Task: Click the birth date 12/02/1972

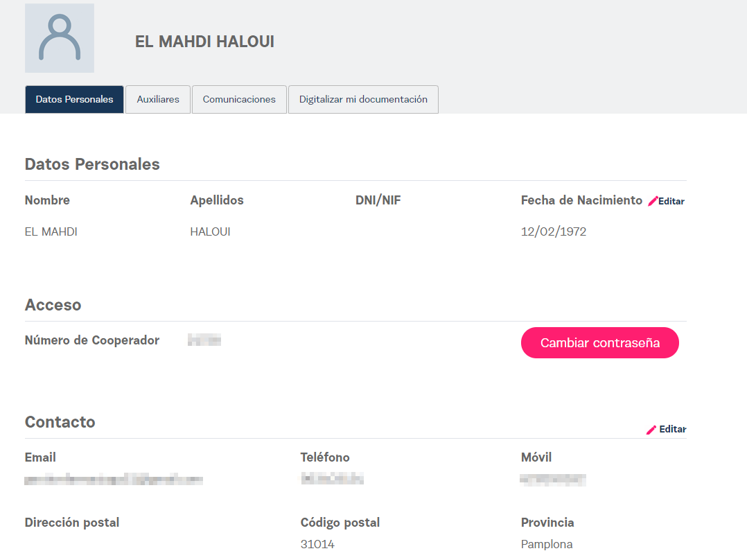Action: coord(554,232)
